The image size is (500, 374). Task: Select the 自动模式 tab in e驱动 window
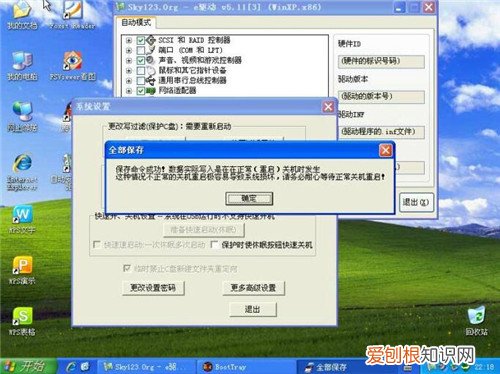[x=136, y=23]
